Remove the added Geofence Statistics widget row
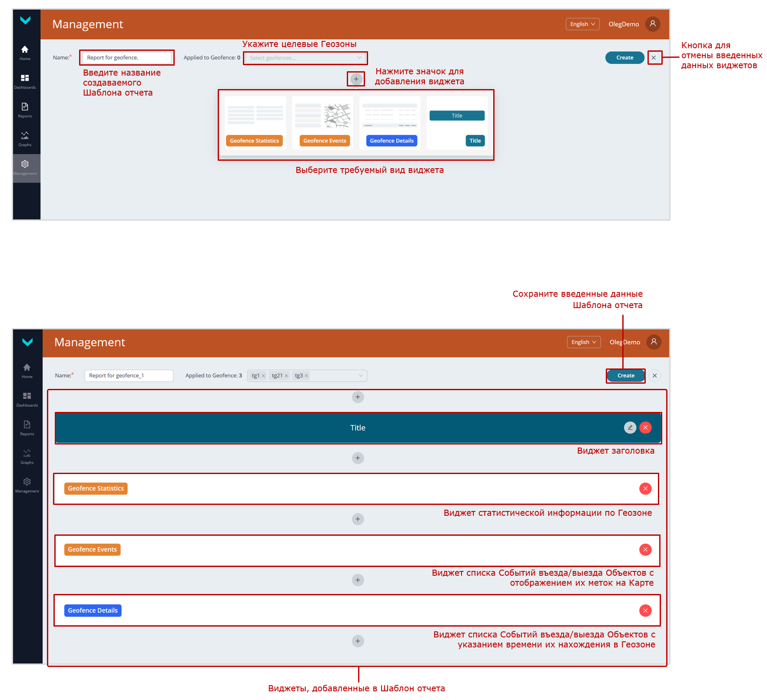This screenshot has height=700, width=767. pos(645,489)
